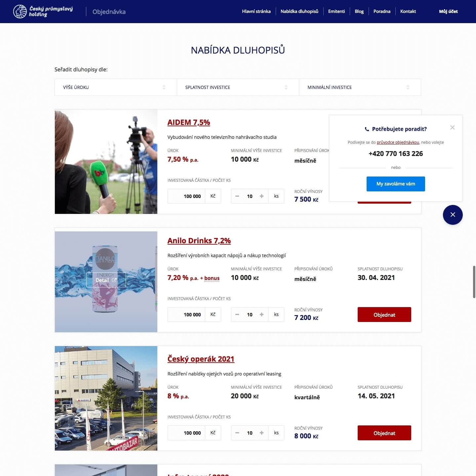Click the Český operák invested amount field

pos(186,433)
